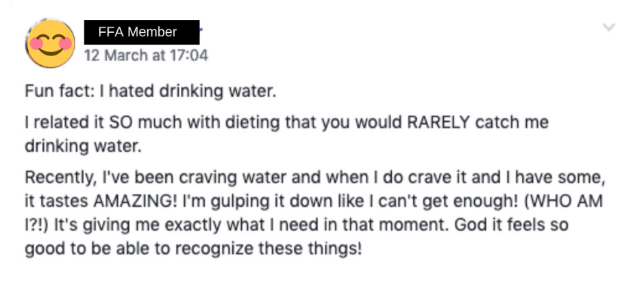Select the 'Fun fact: I hated drinking water' line
The image size is (644, 308).
point(149,91)
